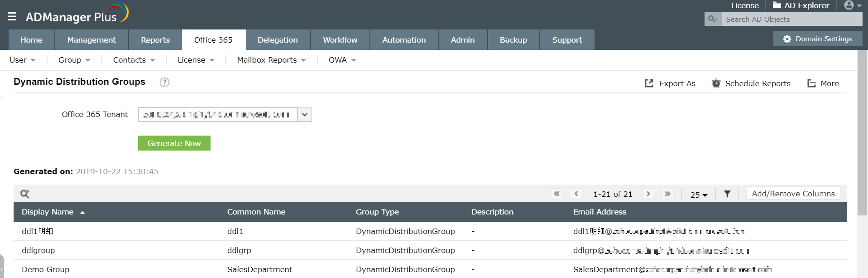This screenshot has height=278, width=868.
Task: Go to the next page arrow
Action: point(648,194)
